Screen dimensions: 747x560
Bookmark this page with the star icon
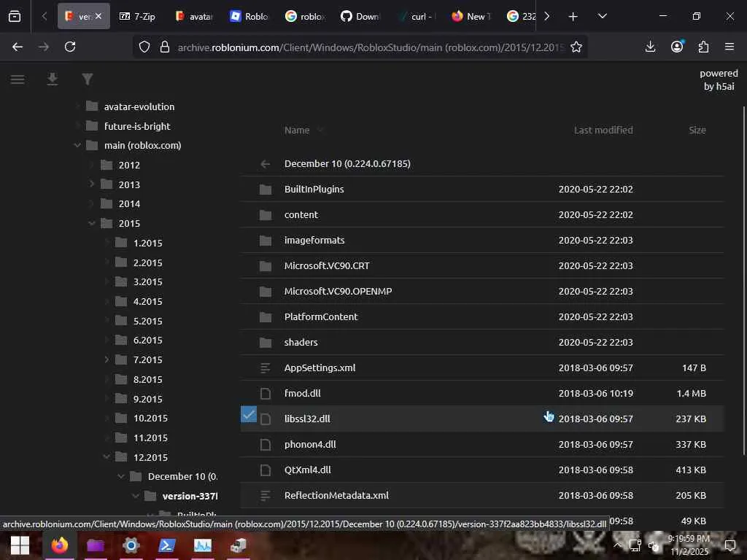576,47
